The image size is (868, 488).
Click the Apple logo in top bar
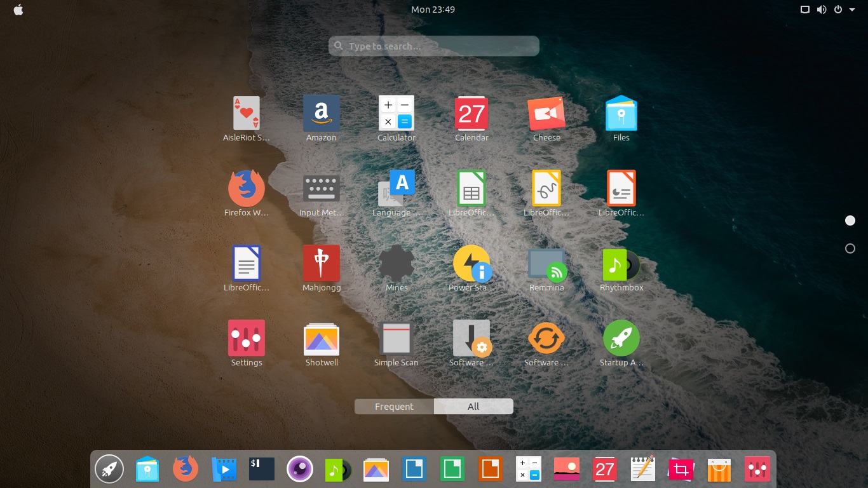[18, 10]
